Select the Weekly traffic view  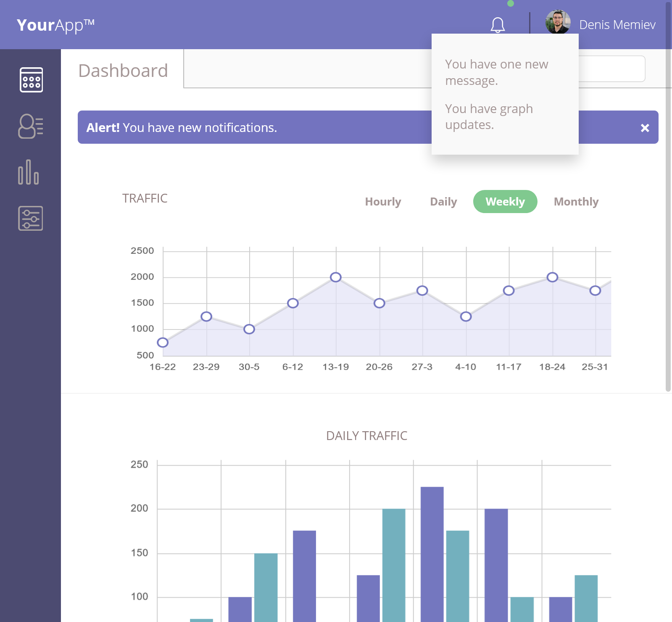click(x=505, y=202)
